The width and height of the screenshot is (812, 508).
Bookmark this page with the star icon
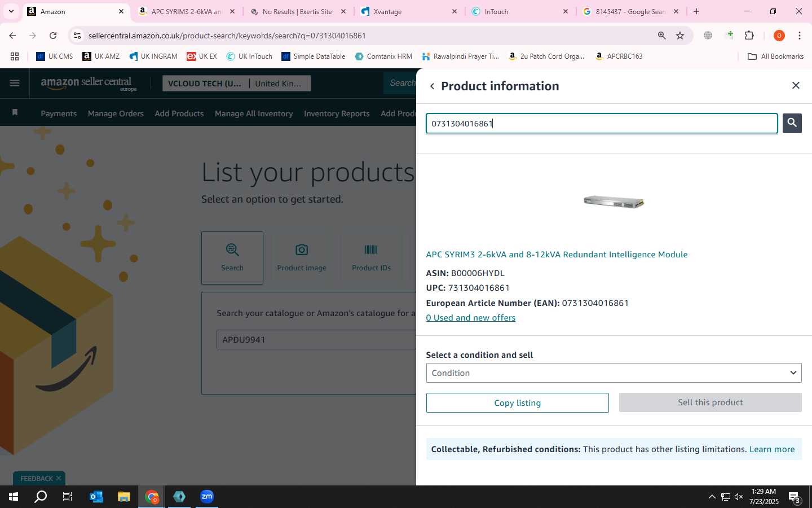pos(680,36)
